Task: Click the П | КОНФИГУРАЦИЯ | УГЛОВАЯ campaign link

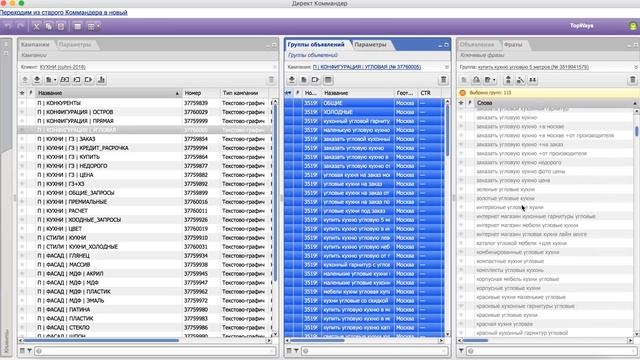Action: [x=367, y=67]
